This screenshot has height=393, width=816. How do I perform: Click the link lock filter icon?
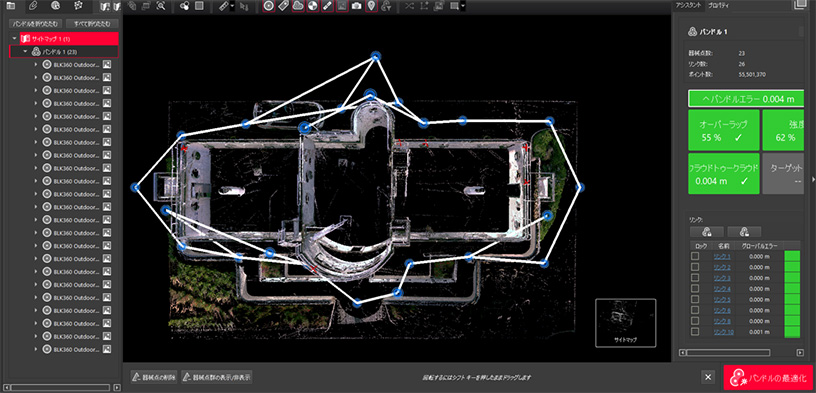pyautogui.click(x=386, y=6)
